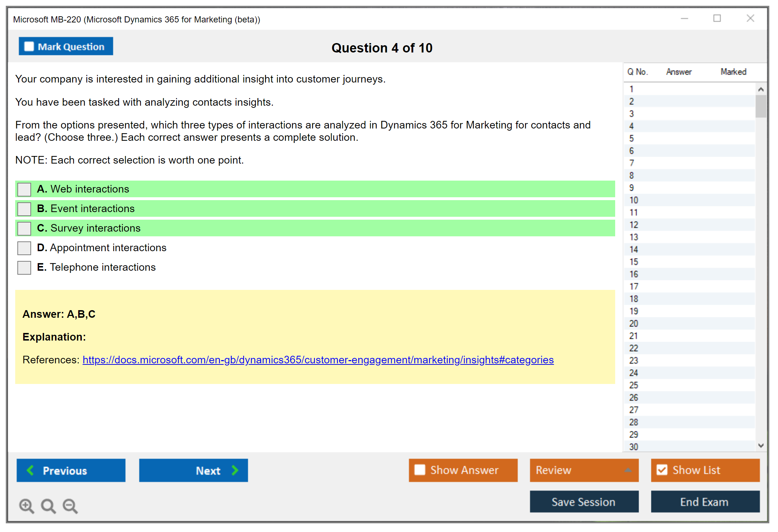Click the green left arrow on Previous
The height and width of the screenshot is (532, 778).
click(x=30, y=470)
